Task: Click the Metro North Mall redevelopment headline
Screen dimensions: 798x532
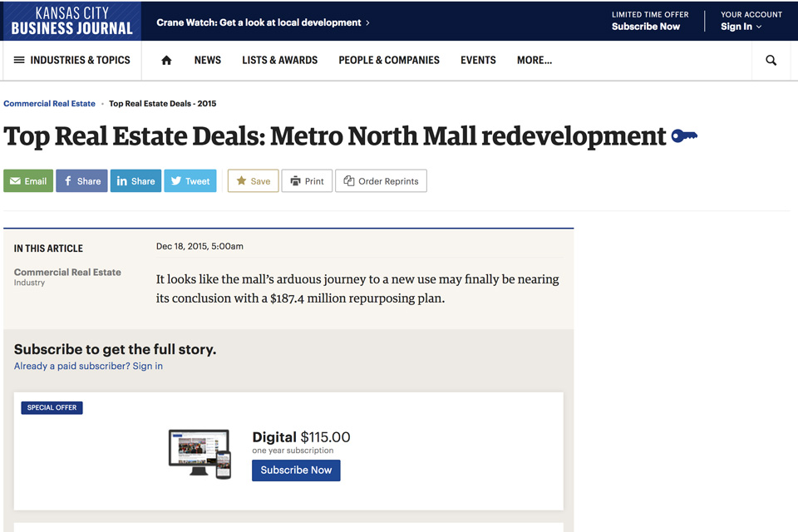Action: click(x=334, y=136)
